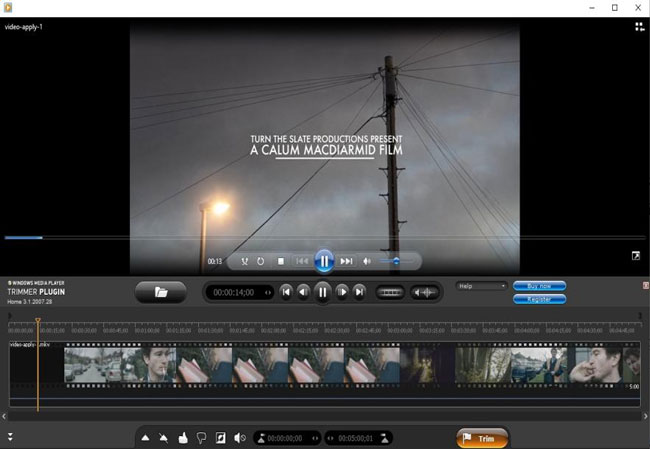Image resolution: width=650 pixels, height=449 pixels.
Task: Click the Buy now button
Action: pos(539,286)
